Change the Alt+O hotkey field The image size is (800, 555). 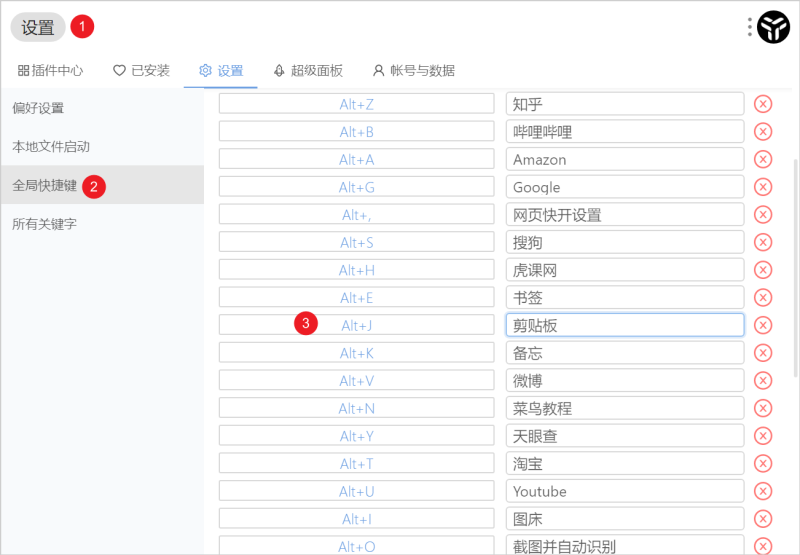click(357, 545)
